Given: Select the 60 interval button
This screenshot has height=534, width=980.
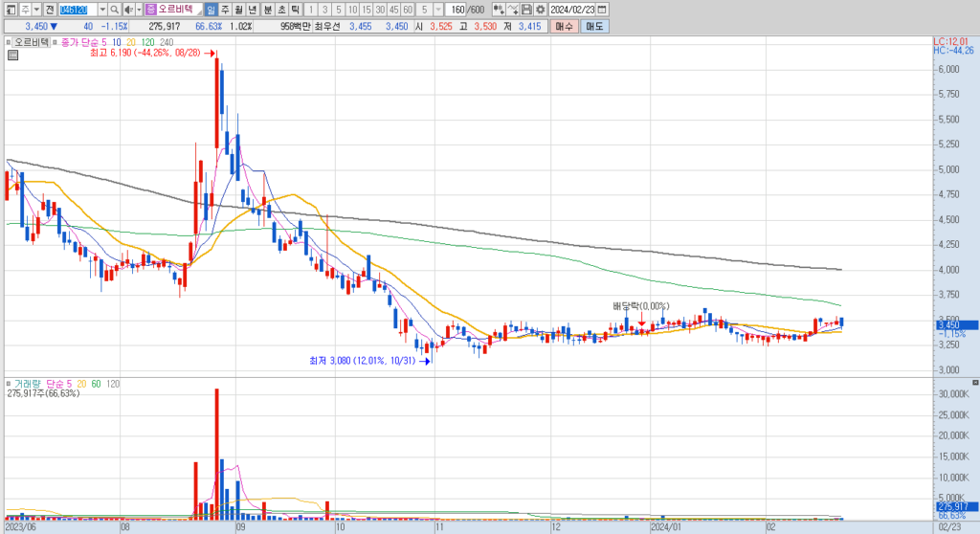Looking at the screenshot, I should [408, 10].
